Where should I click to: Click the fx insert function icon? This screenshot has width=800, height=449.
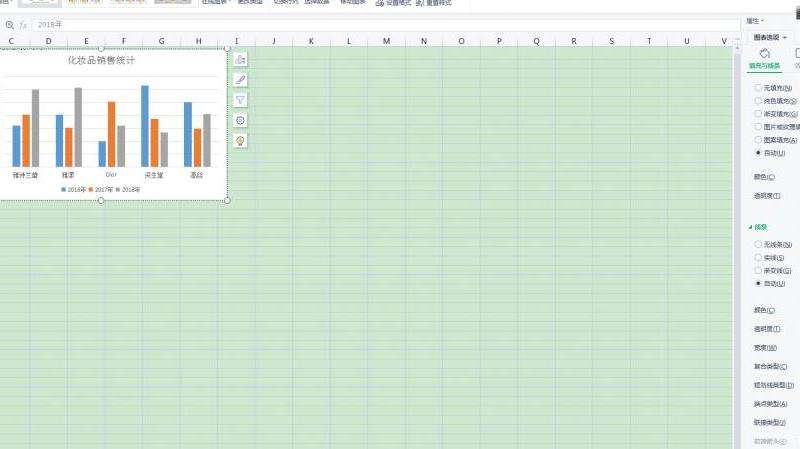23,24
